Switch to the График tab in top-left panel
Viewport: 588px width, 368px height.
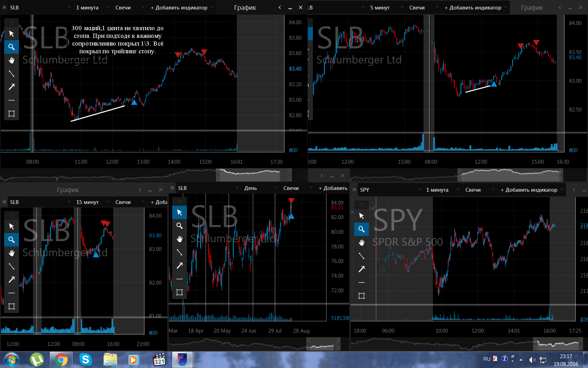pos(245,7)
